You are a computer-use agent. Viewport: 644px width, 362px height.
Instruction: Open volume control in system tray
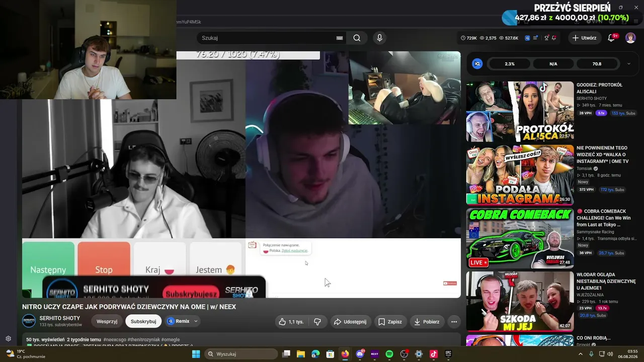610,354
